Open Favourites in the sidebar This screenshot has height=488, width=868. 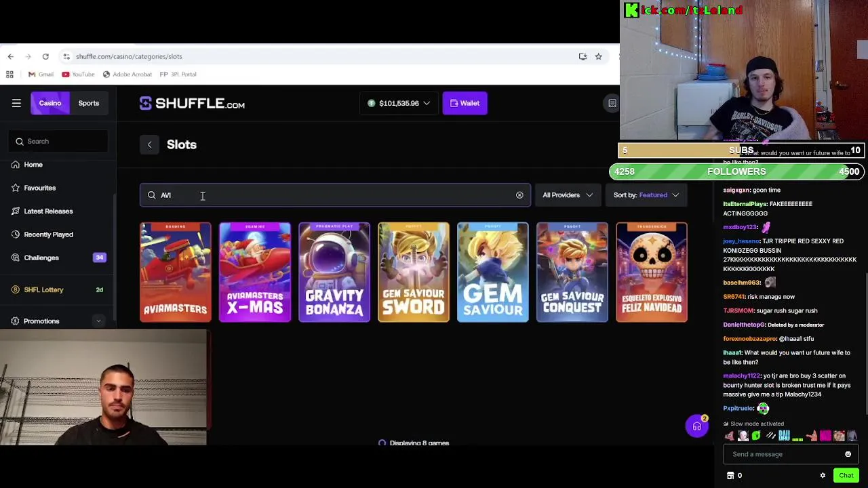39,188
